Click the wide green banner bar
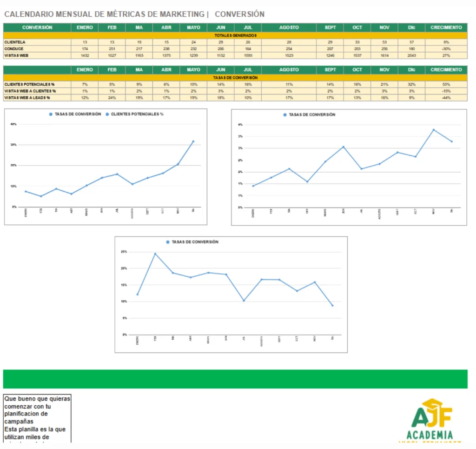The width and height of the screenshot is (476, 449). pos(235,379)
